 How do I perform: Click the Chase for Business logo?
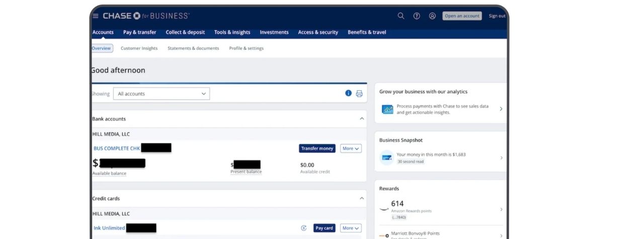click(x=146, y=16)
